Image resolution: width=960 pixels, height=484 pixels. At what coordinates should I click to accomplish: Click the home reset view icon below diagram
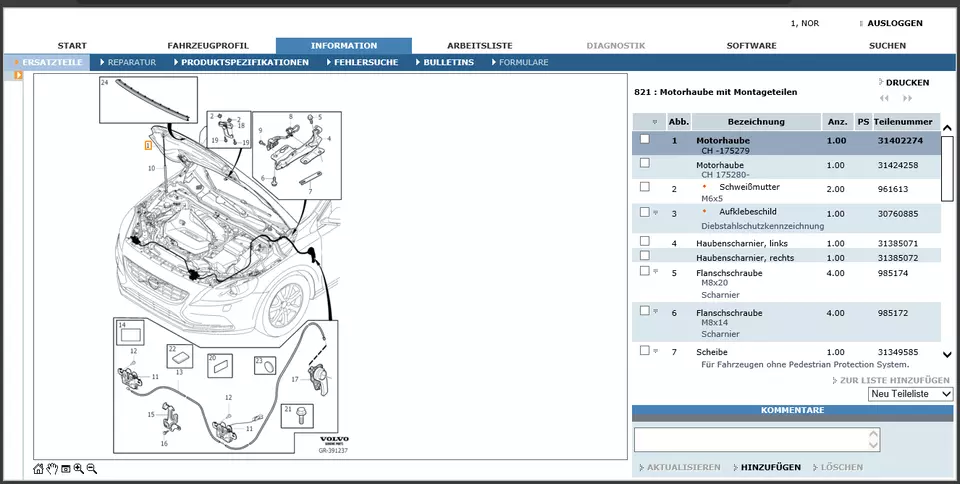pyautogui.click(x=38, y=468)
